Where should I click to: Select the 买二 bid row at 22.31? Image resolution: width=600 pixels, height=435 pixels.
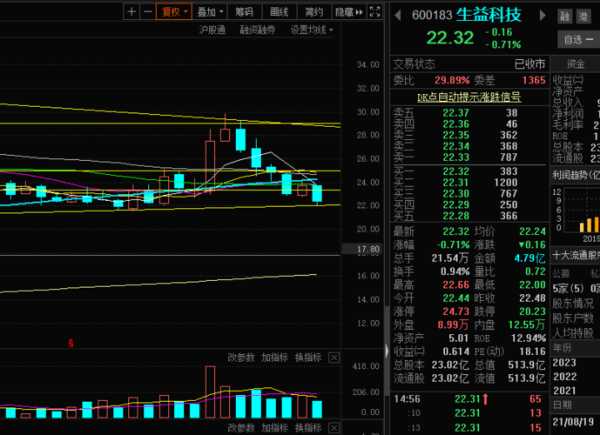(469, 182)
